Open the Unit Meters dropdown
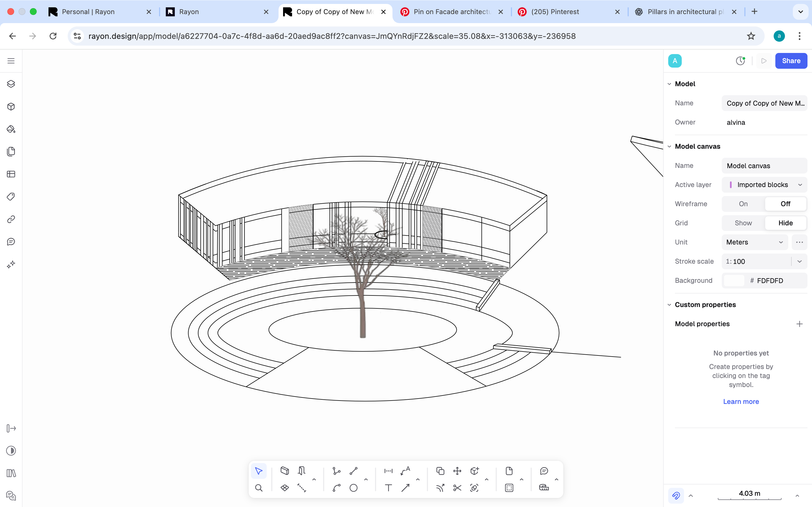 tap(754, 242)
